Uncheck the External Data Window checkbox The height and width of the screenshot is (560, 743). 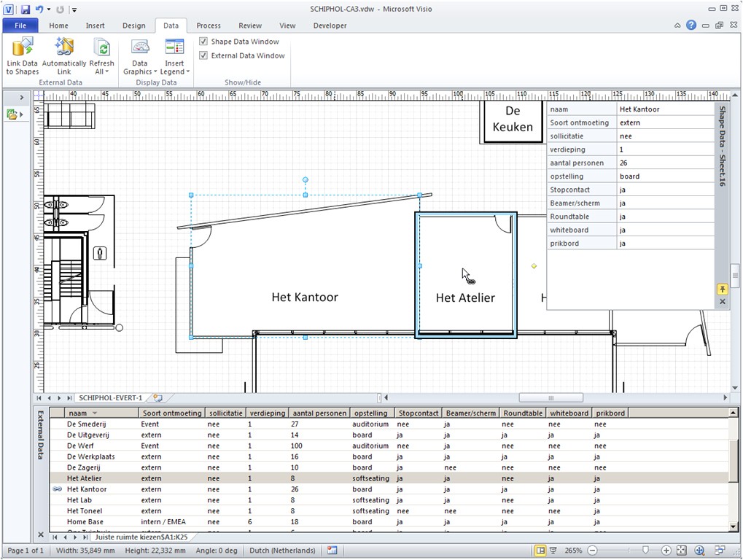point(203,55)
